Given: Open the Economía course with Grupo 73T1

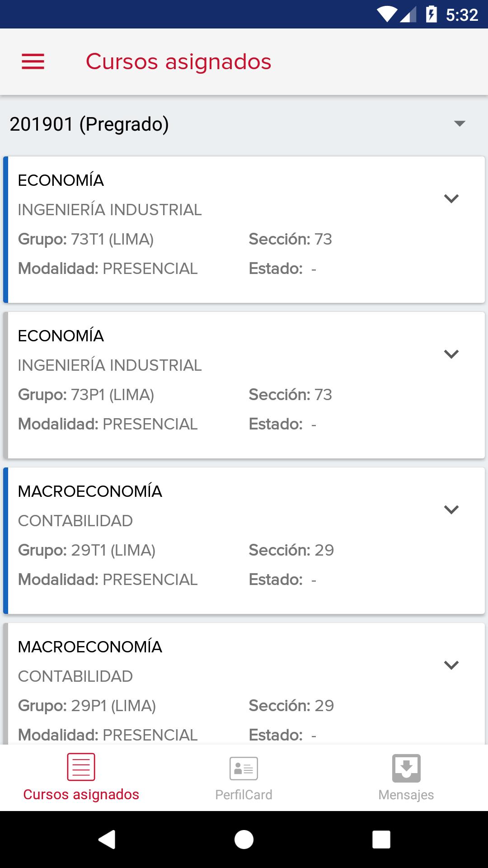Looking at the screenshot, I should [x=244, y=230].
